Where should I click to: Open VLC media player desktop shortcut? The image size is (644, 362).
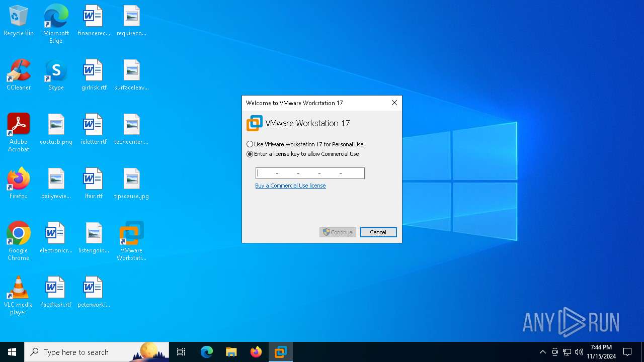[19, 296]
